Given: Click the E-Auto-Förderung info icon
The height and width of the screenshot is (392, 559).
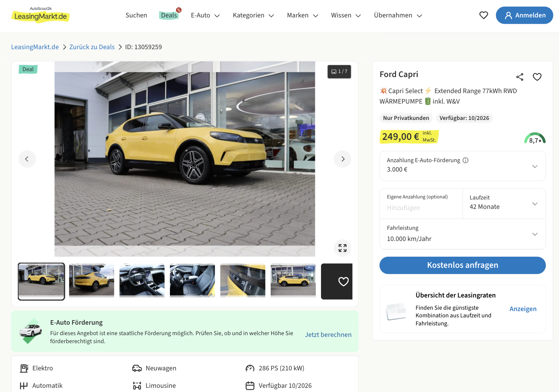Looking at the screenshot, I should pyautogui.click(x=465, y=160).
